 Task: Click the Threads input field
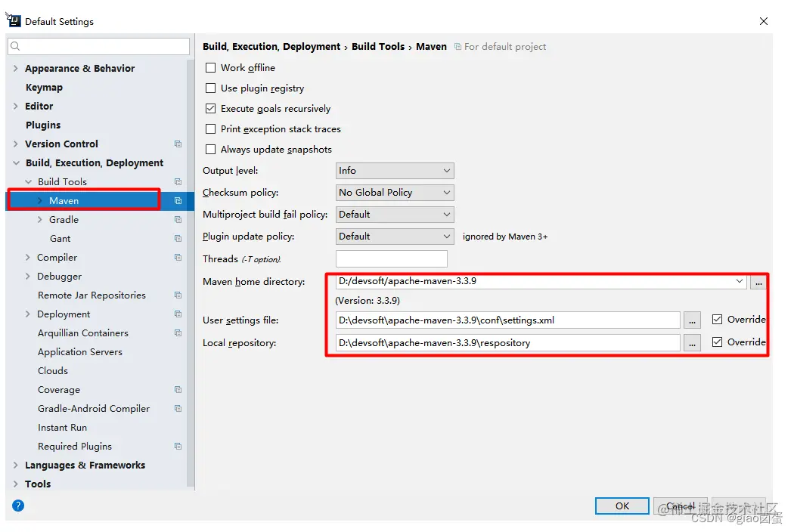(x=392, y=258)
